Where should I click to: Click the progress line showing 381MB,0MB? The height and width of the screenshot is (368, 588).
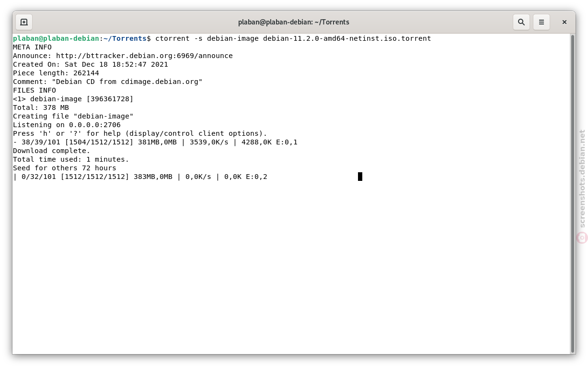point(155,142)
